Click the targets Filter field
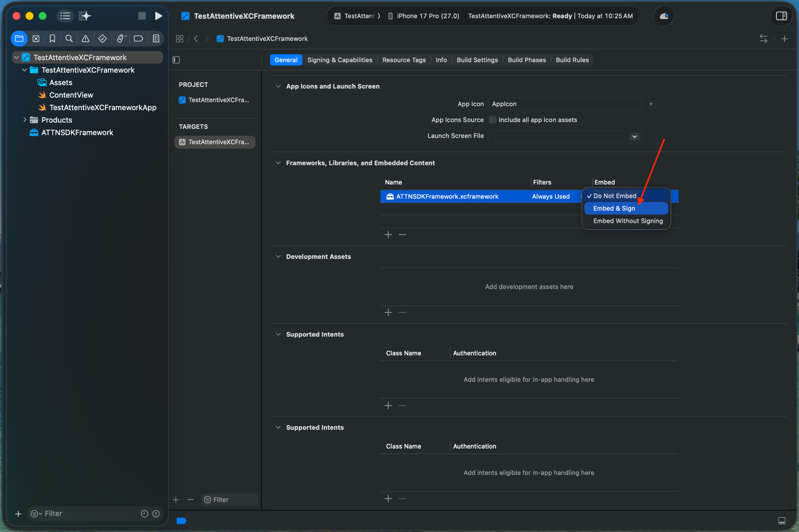The height and width of the screenshot is (532, 799). [230, 500]
